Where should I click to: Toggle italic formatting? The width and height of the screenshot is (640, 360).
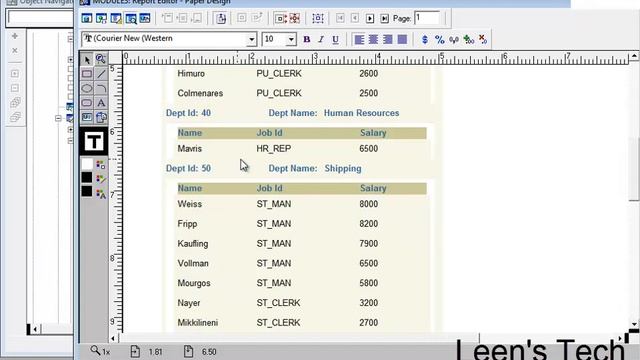click(321, 40)
